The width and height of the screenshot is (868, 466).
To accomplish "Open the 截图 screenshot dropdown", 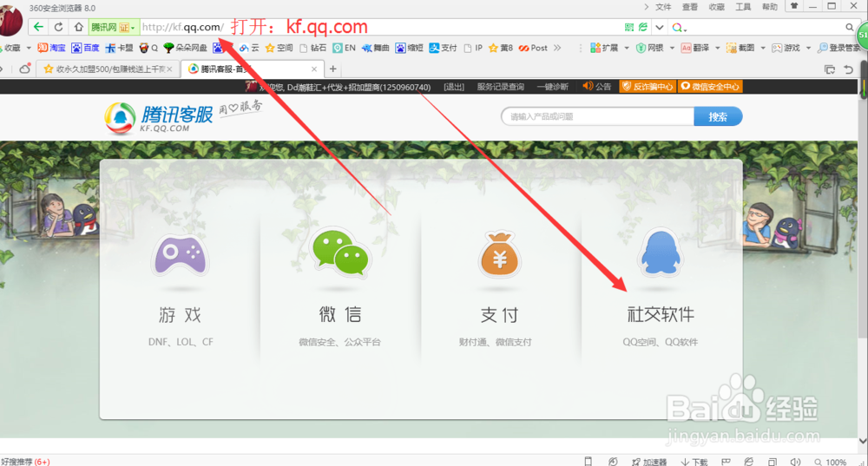I will pyautogui.click(x=746, y=48).
